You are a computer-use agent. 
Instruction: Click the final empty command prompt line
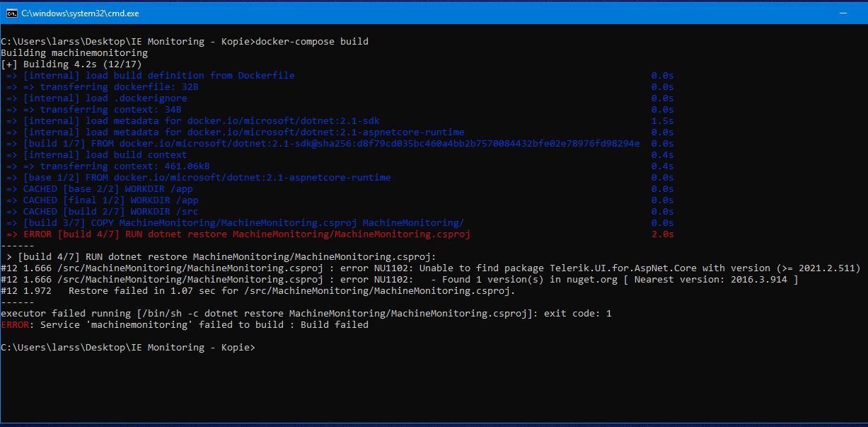(127, 348)
